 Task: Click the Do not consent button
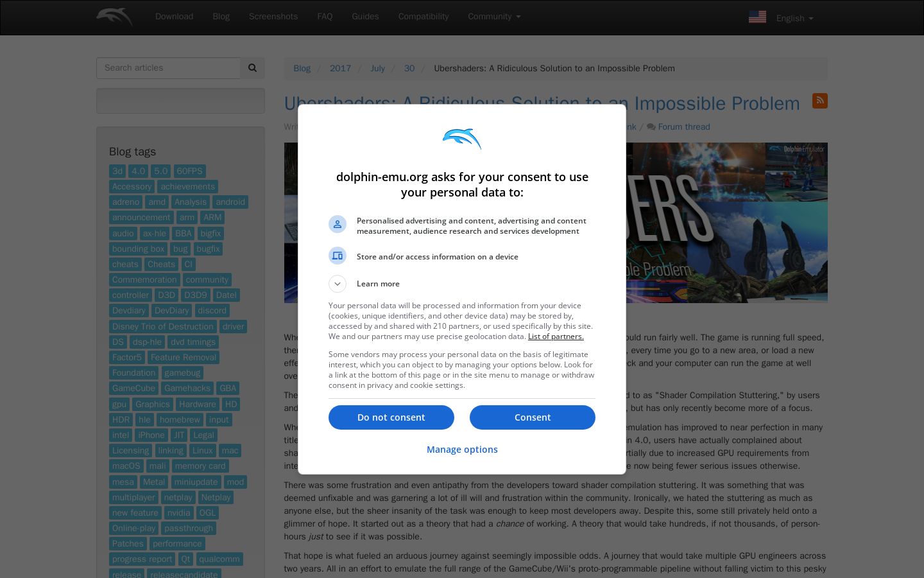391,417
